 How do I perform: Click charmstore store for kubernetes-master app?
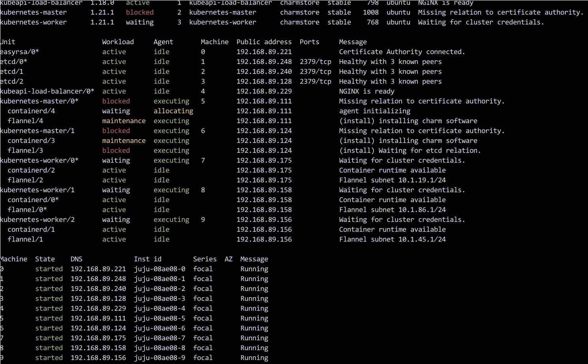300,12
